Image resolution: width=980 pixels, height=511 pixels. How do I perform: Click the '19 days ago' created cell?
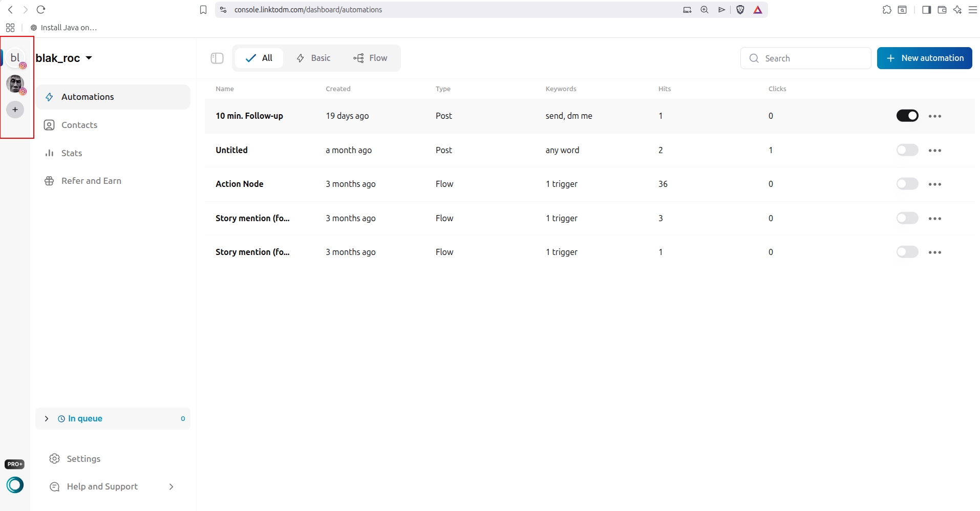point(347,116)
